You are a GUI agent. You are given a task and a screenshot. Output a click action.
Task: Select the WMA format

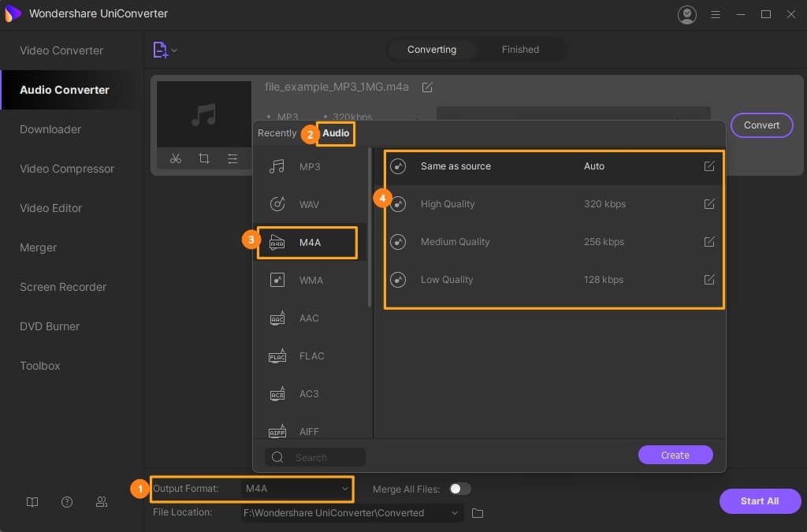click(310, 281)
